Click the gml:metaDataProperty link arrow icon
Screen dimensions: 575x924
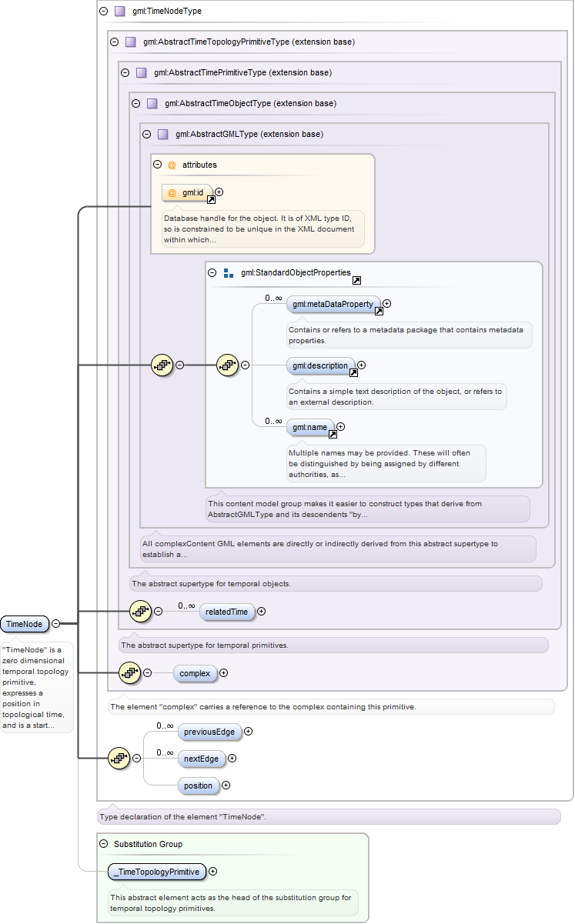click(379, 311)
